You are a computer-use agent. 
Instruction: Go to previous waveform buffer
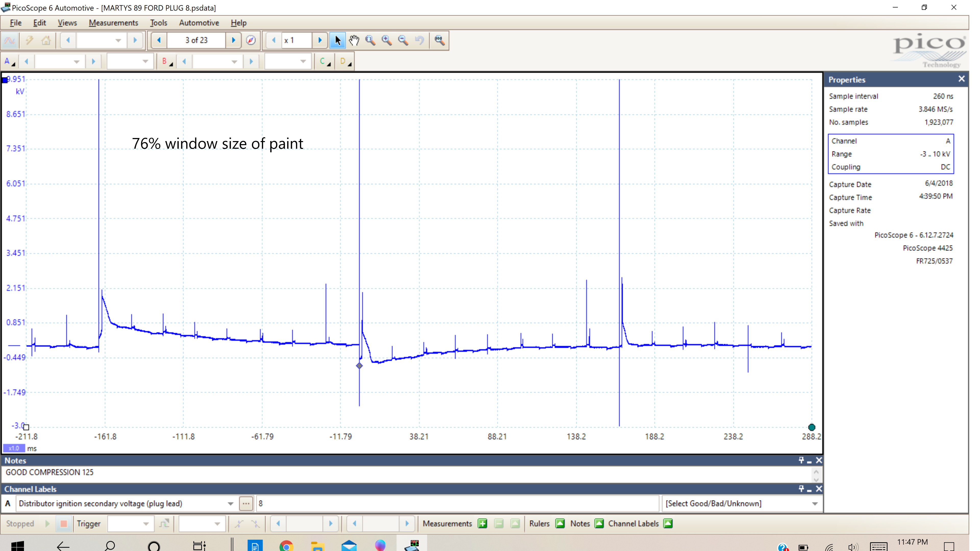click(x=159, y=40)
